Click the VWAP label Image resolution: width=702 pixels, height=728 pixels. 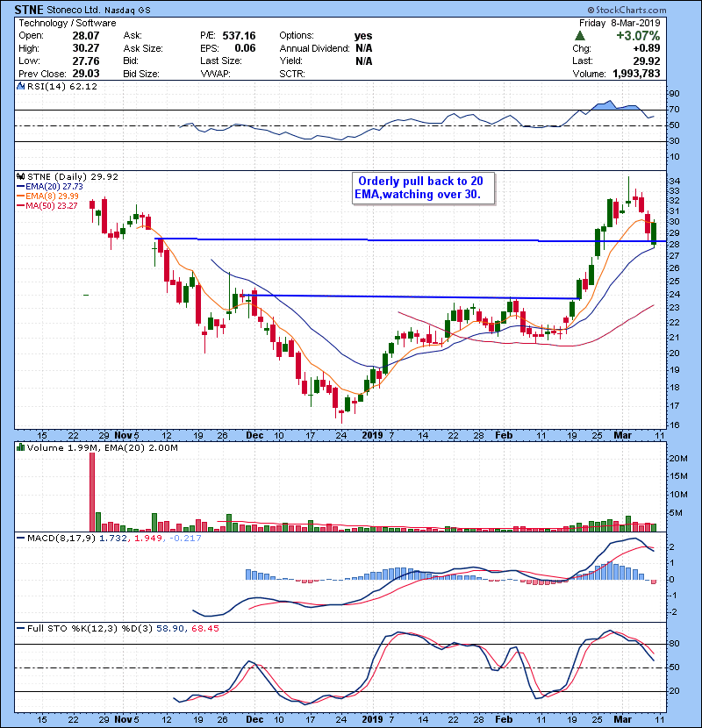pyautogui.click(x=215, y=74)
